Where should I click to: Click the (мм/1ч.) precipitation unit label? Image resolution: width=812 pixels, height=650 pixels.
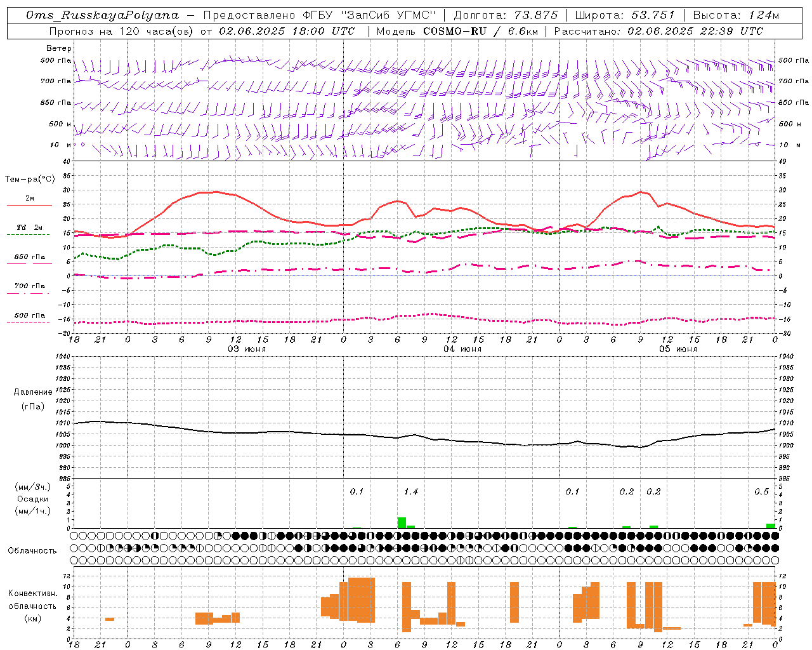[x=32, y=511]
